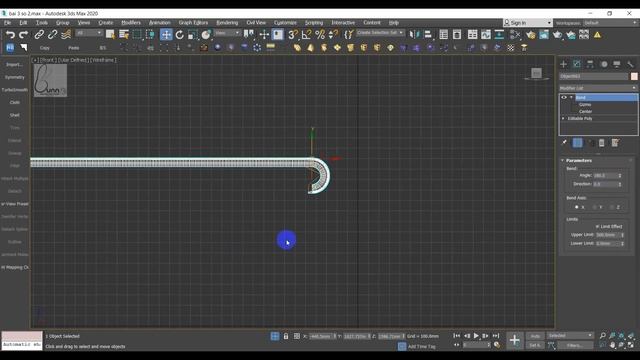This screenshot has width=640, height=360.
Task: Click the Shell button in left panel
Action: click(x=15, y=115)
